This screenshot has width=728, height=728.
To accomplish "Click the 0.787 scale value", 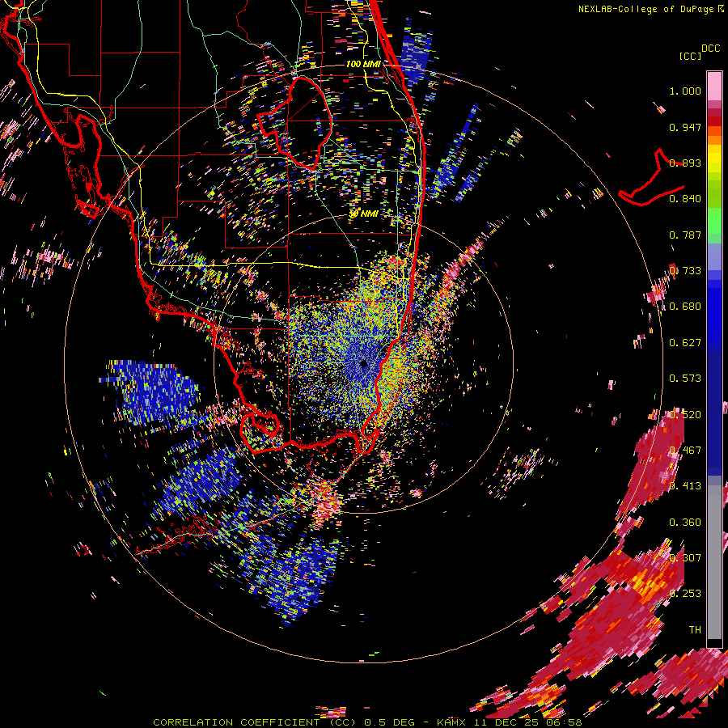I will coord(685,235).
